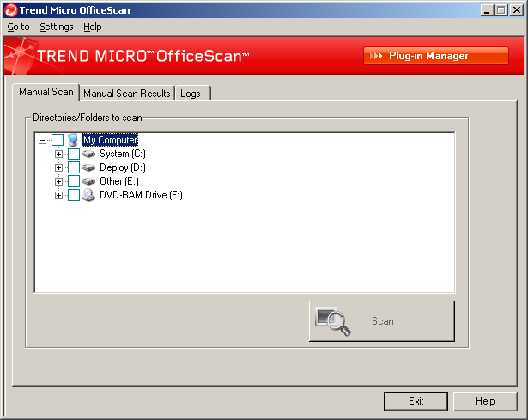Click the arrows icon on Plug-in Manager
The height and width of the screenshot is (420, 528).
tap(376, 56)
